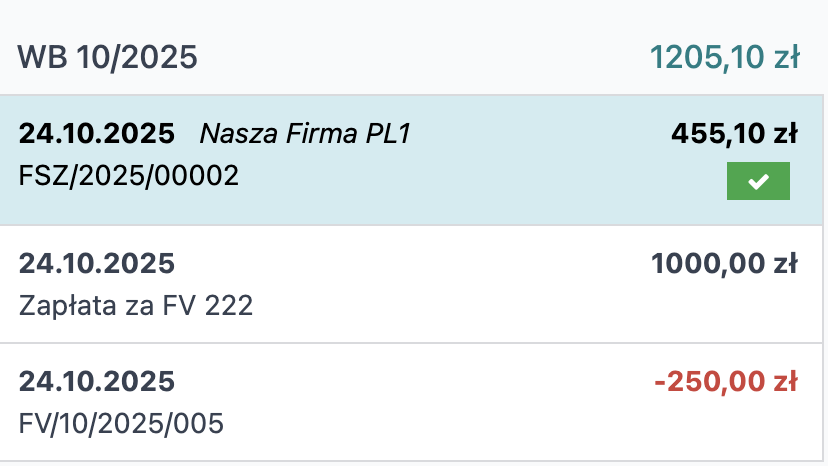Click the date above FSZ/2025/00002
This screenshot has width=828, height=466.
pyautogui.click(x=97, y=133)
